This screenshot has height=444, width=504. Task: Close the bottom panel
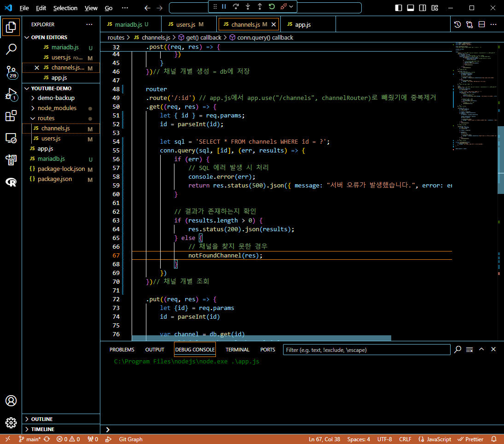[x=493, y=350]
